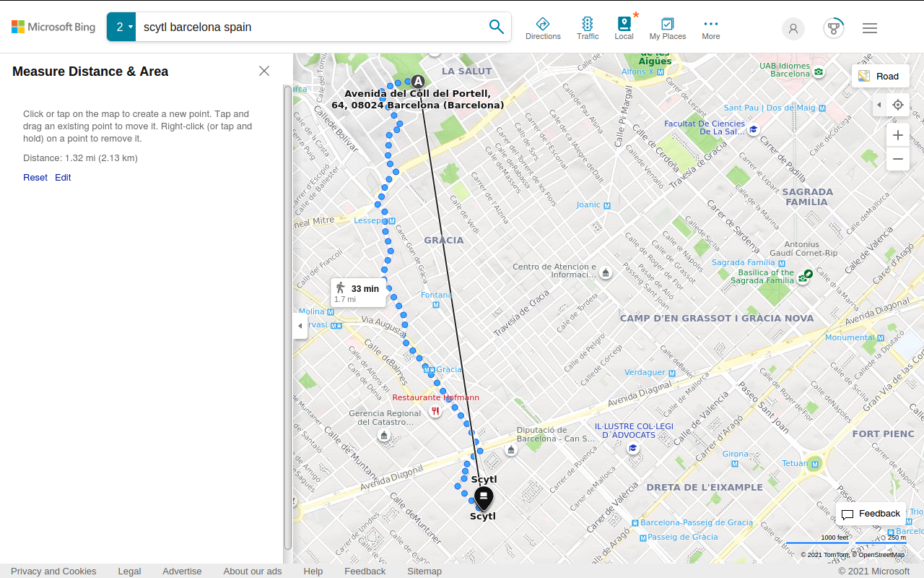Open the About our ads footer link
Image resolution: width=924 pixels, height=578 pixels.
click(253, 571)
